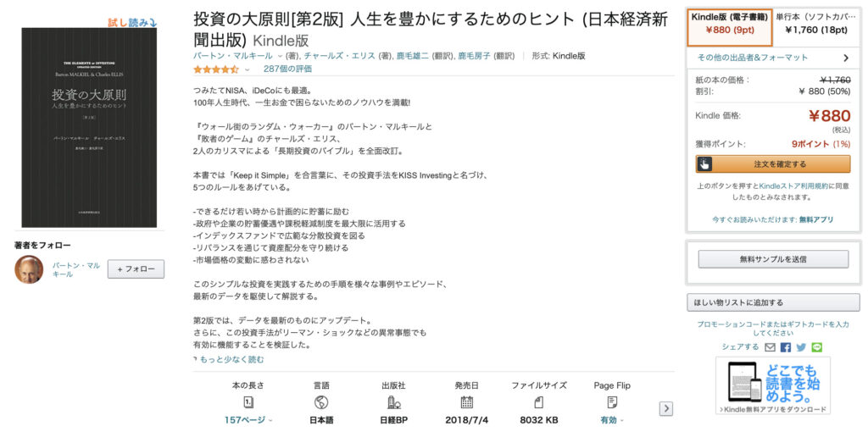868x443 pixels.
Task: Share the book on Facebook
Action: tap(786, 347)
